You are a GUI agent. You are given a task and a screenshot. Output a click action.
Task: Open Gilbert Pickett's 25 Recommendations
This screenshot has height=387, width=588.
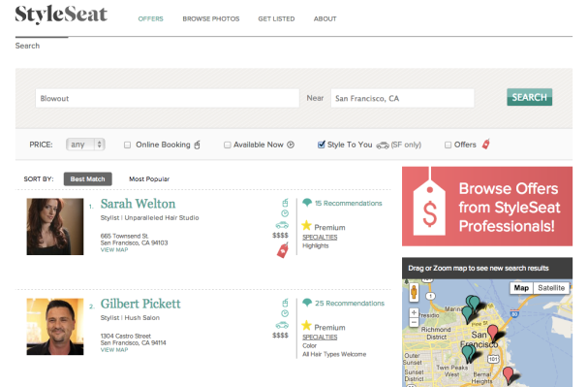350,303
